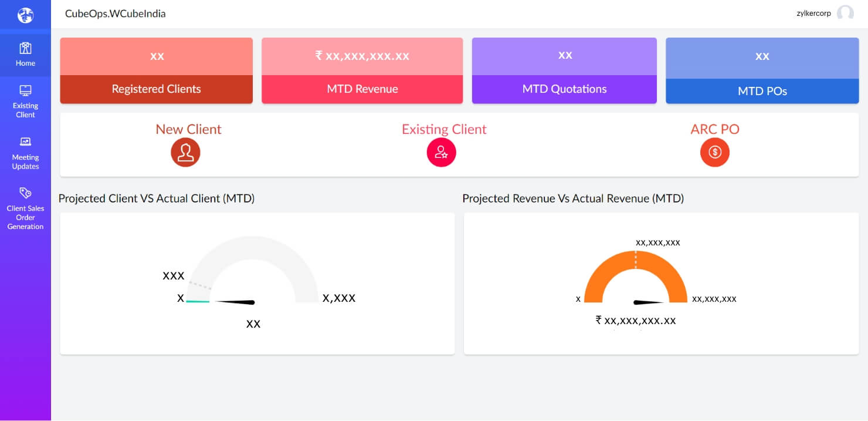Open Existing Client from the sidebar

[x=25, y=100]
